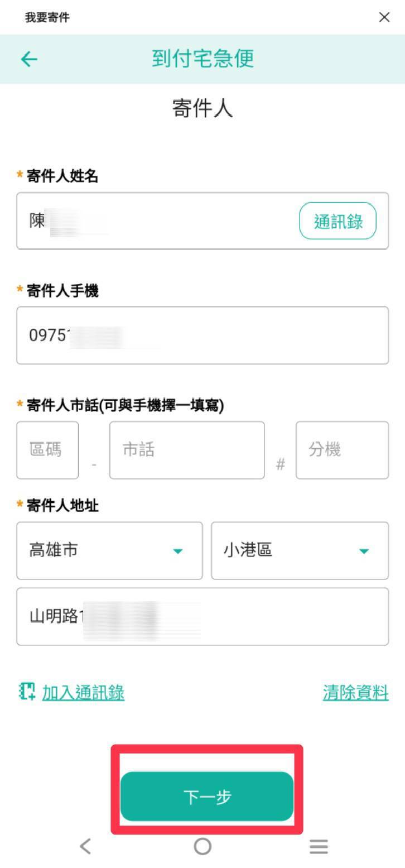Open the Android recent apps menu icon
Image resolution: width=405 pixels, height=868 pixels.
click(319, 847)
